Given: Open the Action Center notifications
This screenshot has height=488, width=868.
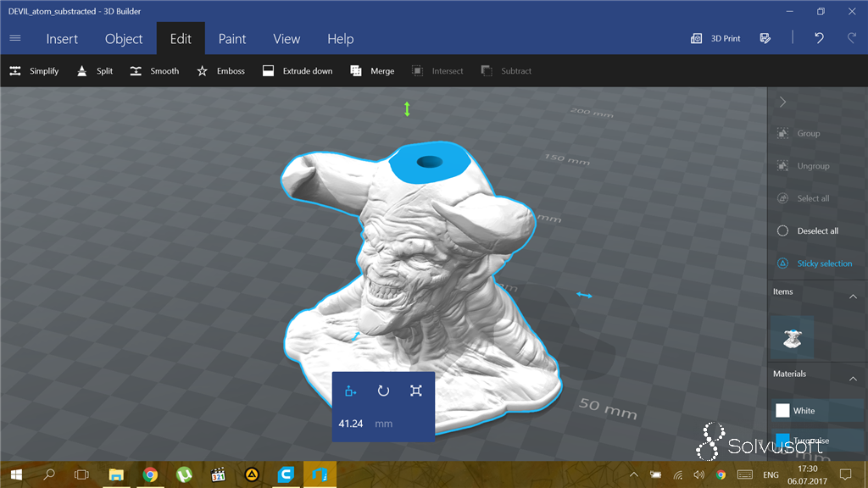Looking at the screenshot, I should [845, 474].
